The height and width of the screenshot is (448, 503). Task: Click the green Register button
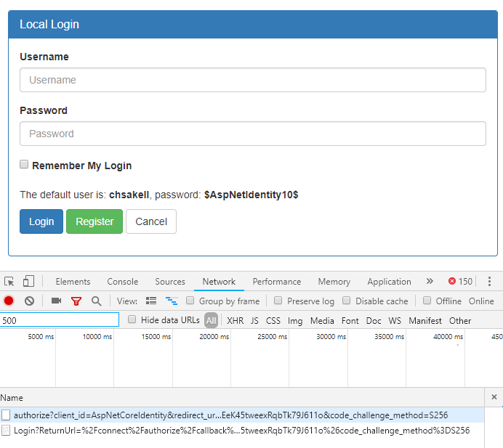pos(94,221)
